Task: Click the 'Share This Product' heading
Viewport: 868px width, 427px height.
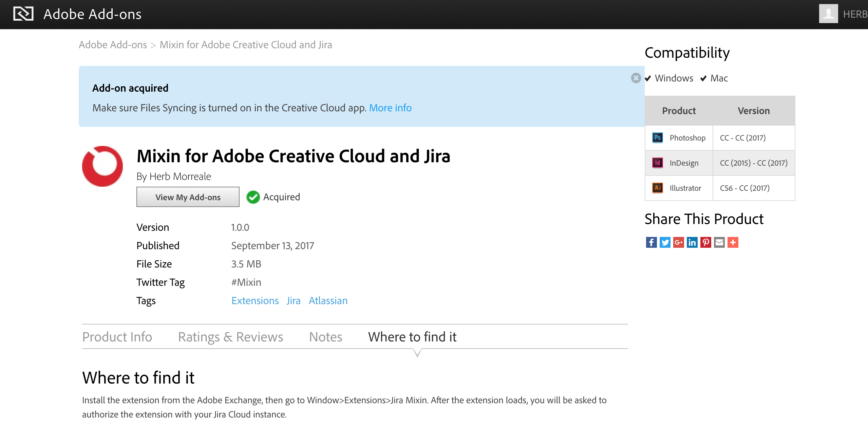Action: [x=704, y=219]
